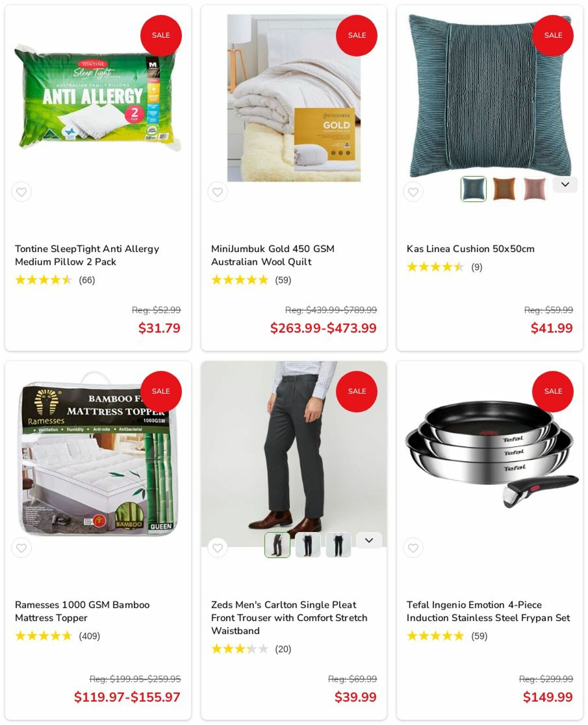The width and height of the screenshot is (588, 725).
Task: Open the MiniJumbuk quilt product image
Action: point(294,98)
